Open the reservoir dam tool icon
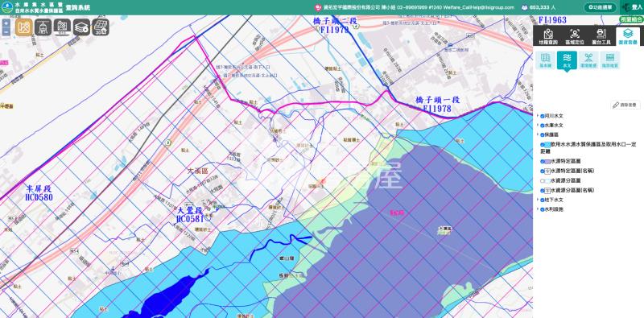644x318 pixels. (43, 27)
